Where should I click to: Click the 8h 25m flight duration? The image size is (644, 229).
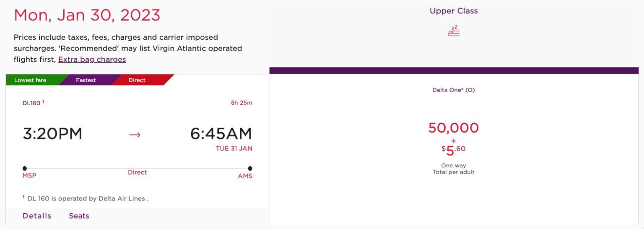[x=241, y=103]
